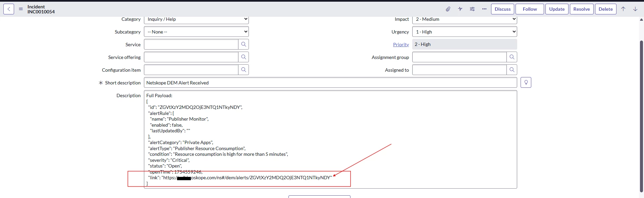
Task: Search Service field with lookup magnifier
Action: click(244, 44)
